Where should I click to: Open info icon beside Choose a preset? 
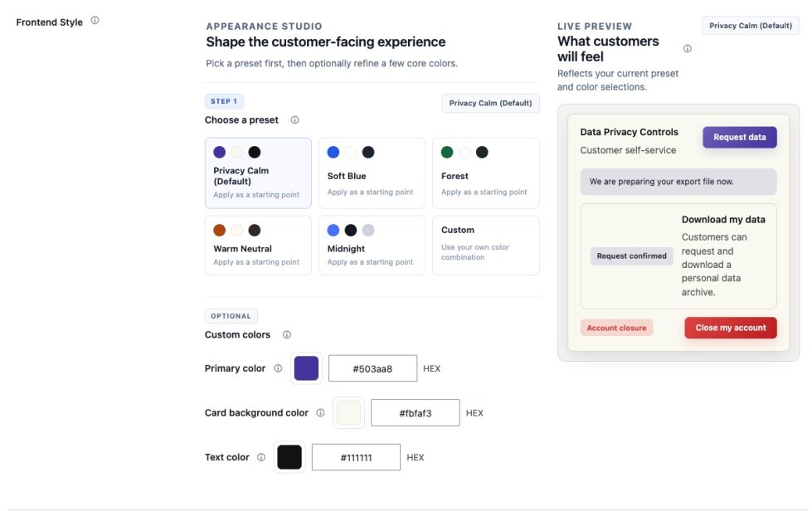click(294, 120)
